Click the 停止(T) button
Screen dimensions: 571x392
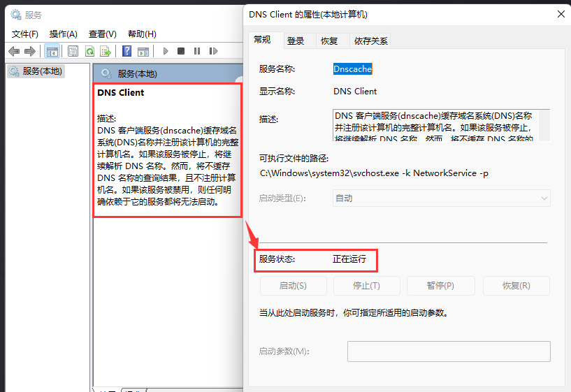366,286
